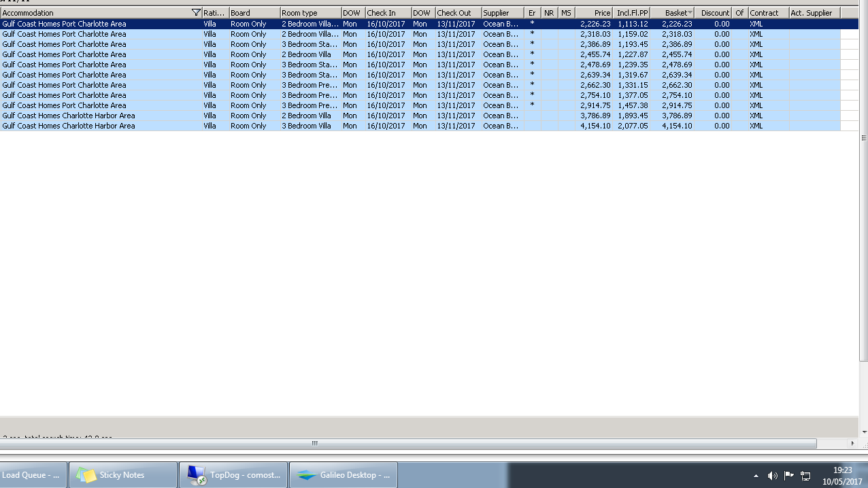Click the NR column header
The width and height of the screenshot is (868, 488).
coord(550,13)
